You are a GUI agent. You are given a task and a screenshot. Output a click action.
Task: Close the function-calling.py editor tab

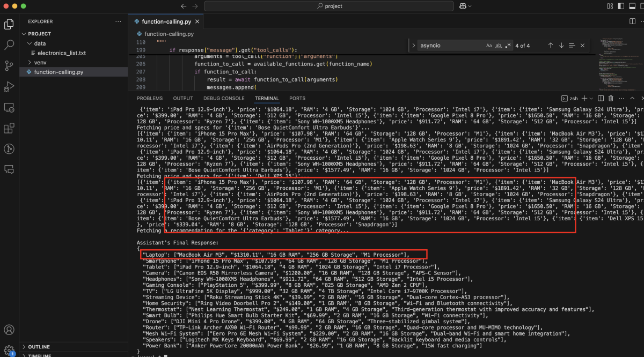tap(196, 21)
